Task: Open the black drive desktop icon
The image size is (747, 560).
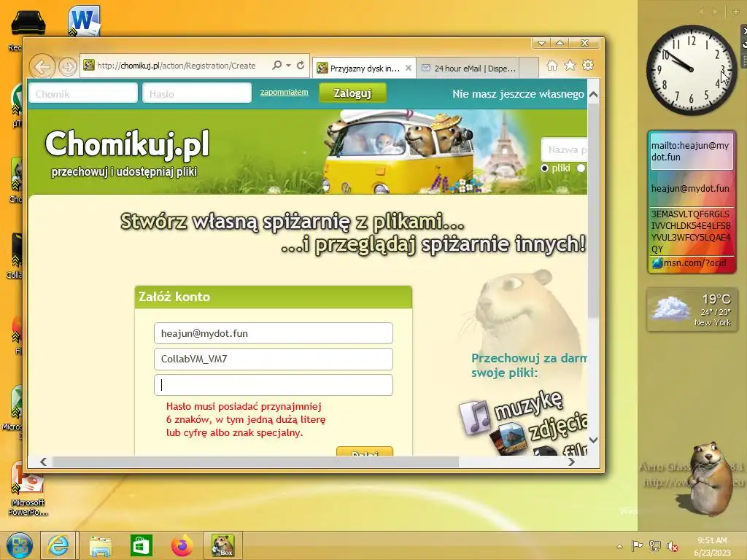Action: click(x=28, y=23)
